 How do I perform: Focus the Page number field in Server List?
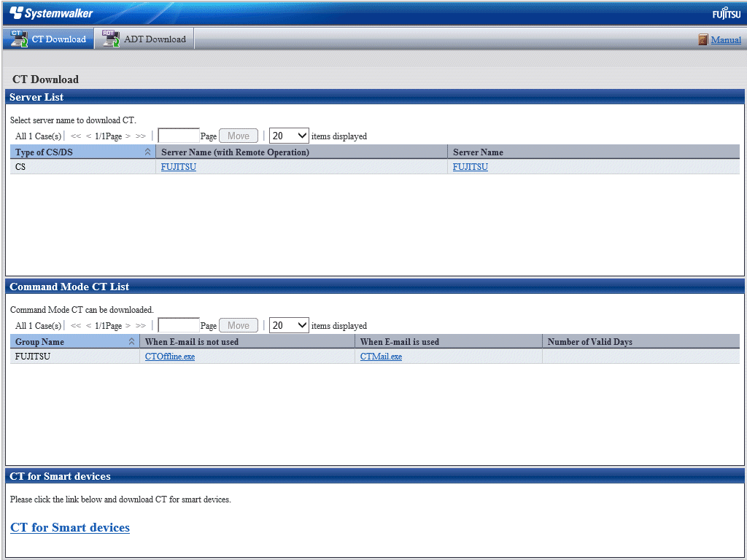[x=179, y=136]
